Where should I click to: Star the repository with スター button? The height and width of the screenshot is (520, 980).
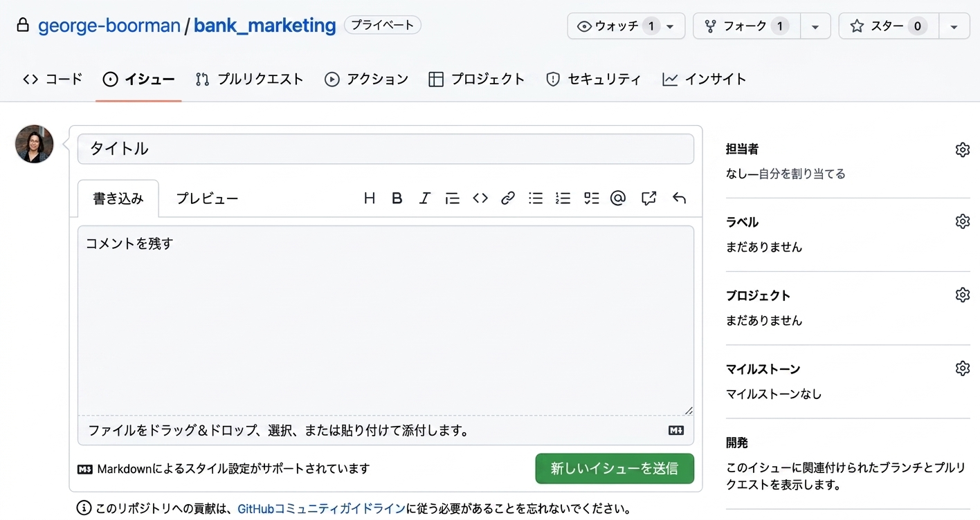pos(889,26)
